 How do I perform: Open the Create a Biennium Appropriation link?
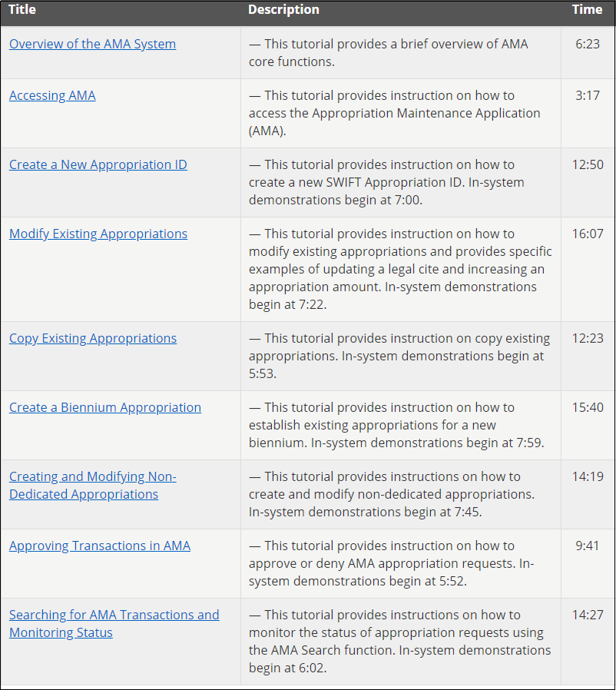coord(104,407)
